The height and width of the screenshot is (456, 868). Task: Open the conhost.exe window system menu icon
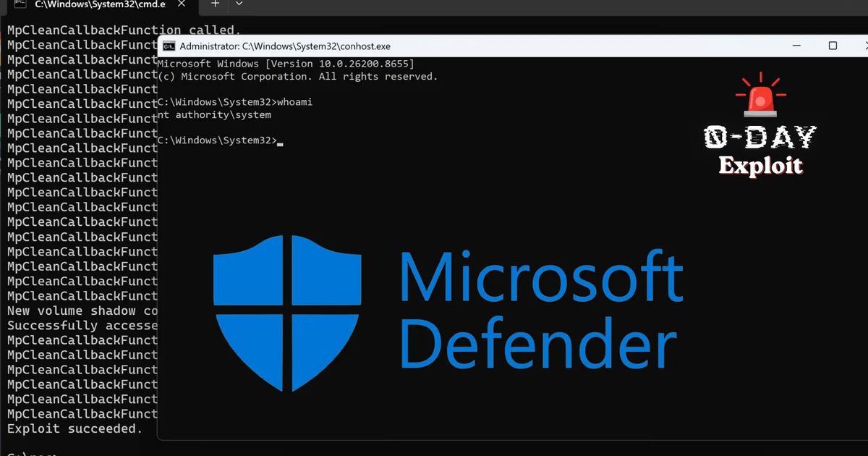tap(168, 46)
